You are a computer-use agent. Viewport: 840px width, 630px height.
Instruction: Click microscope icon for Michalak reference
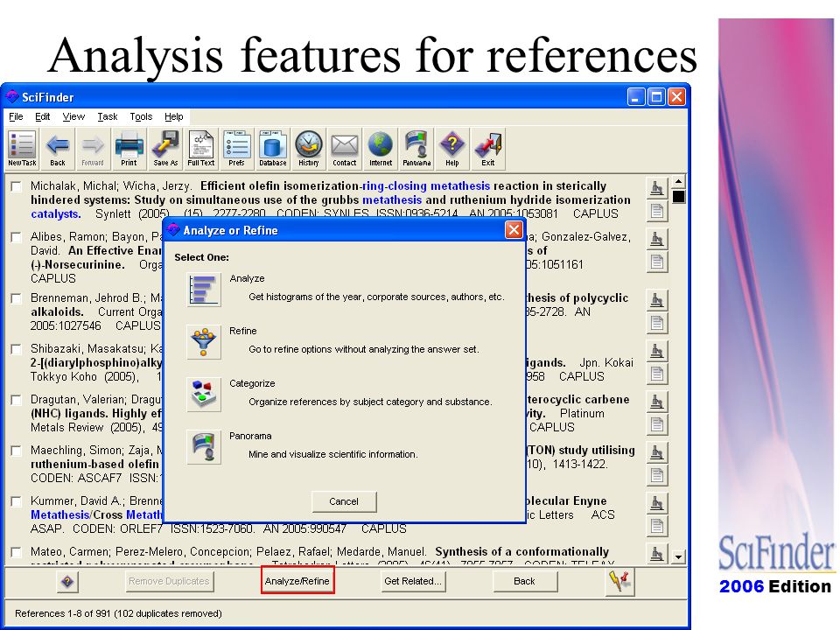click(x=657, y=188)
